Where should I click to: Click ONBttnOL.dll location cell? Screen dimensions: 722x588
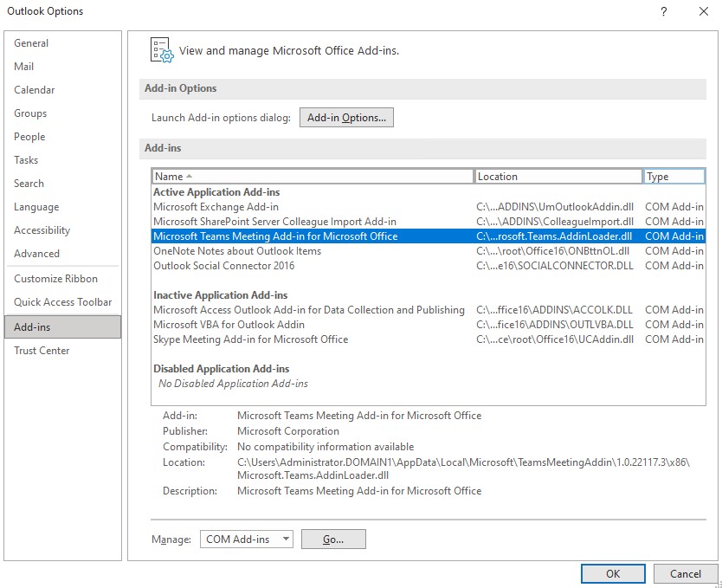point(552,251)
